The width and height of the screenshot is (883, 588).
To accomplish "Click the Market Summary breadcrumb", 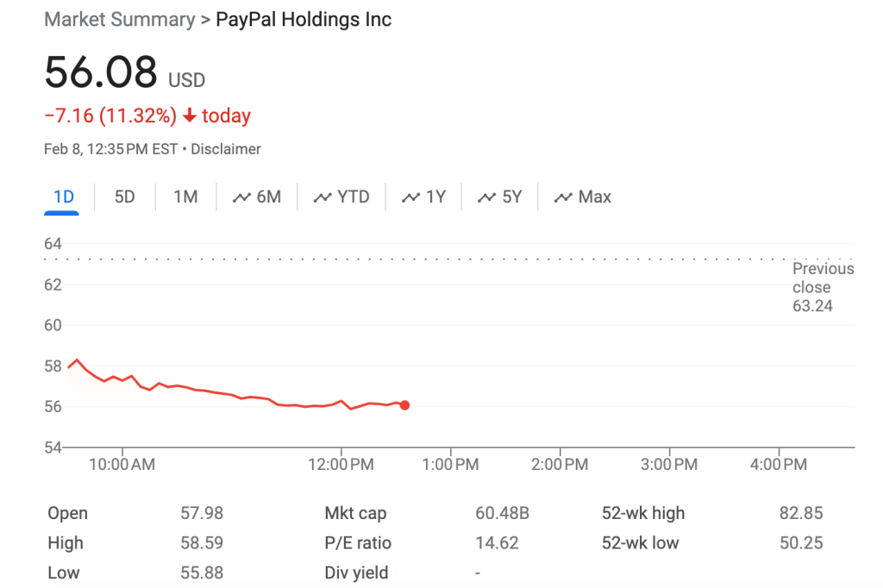I will (x=119, y=20).
